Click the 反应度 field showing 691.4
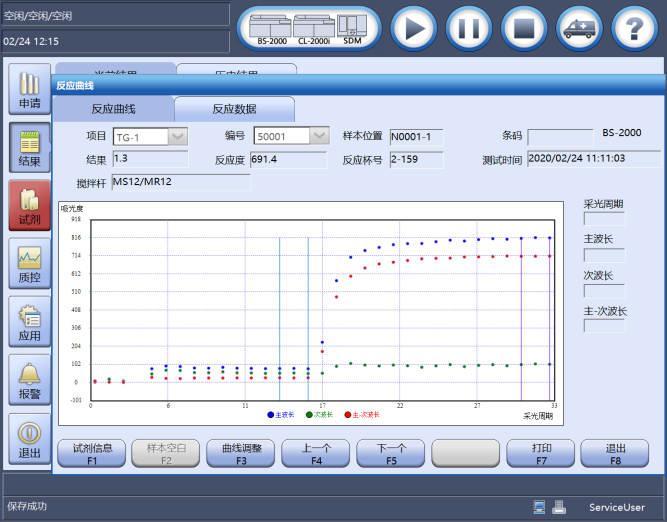667x522 pixels. click(288, 160)
